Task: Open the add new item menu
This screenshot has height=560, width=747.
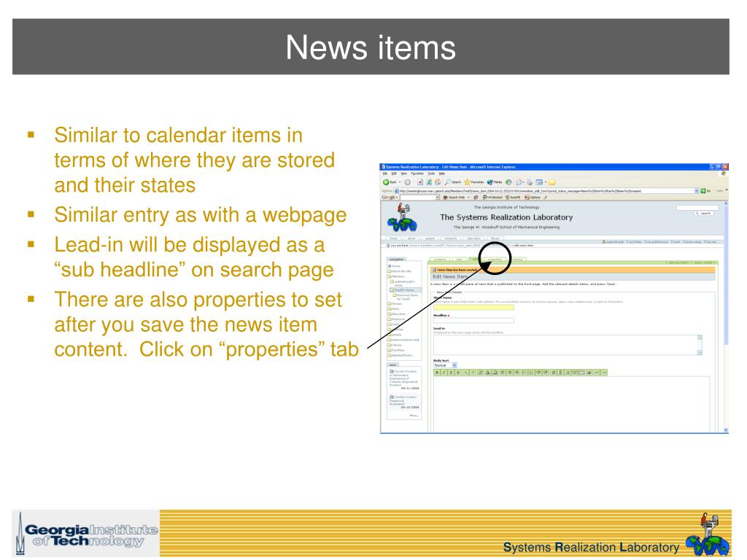Action: [x=678, y=262]
